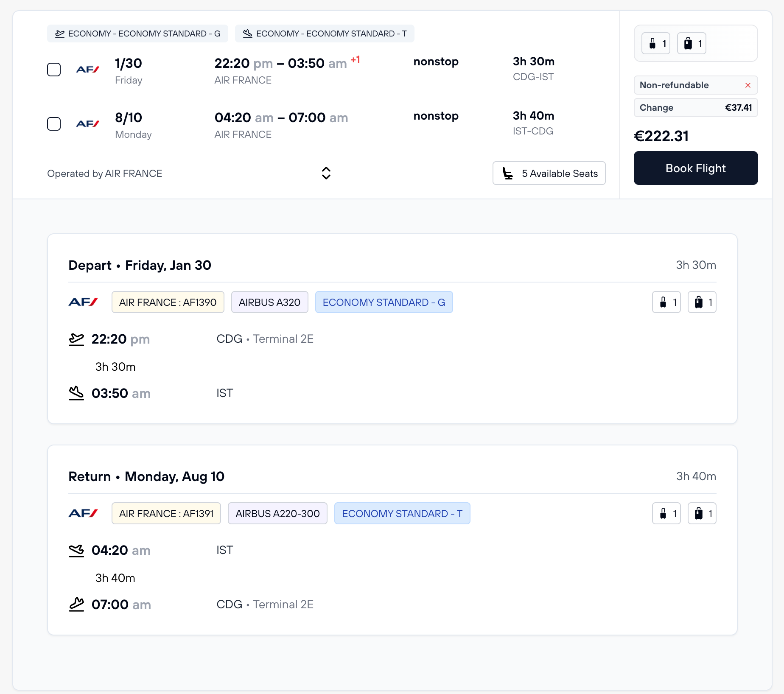The image size is (784, 694).
Task: Select the Economy Standard - G outbound tab
Action: pos(137,34)
